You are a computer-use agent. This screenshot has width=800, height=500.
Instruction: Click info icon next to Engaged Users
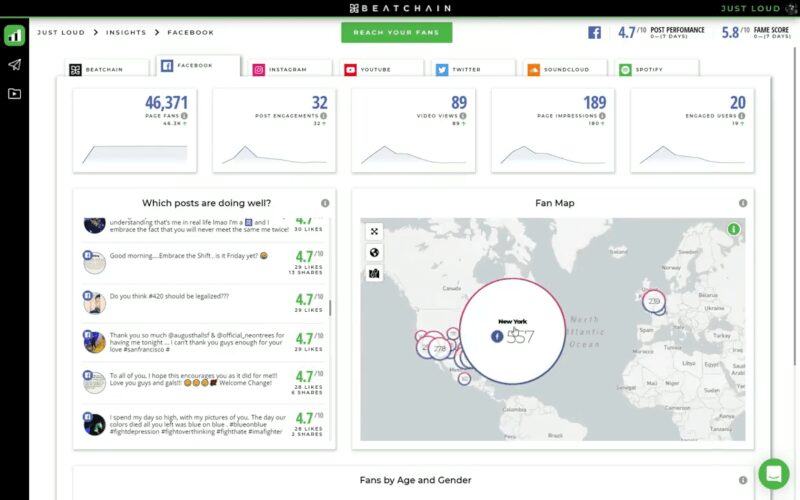(x=741, y=116)
